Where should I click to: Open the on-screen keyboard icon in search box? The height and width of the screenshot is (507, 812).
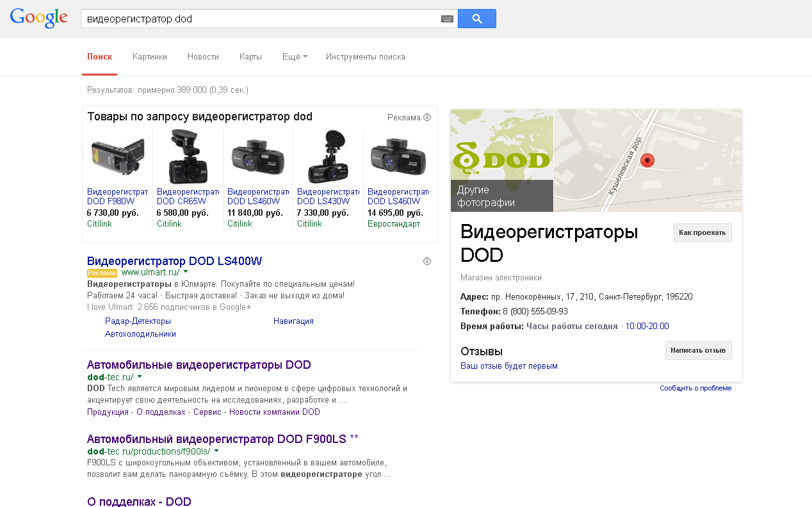pyautogui.click(x=447, y=19)
